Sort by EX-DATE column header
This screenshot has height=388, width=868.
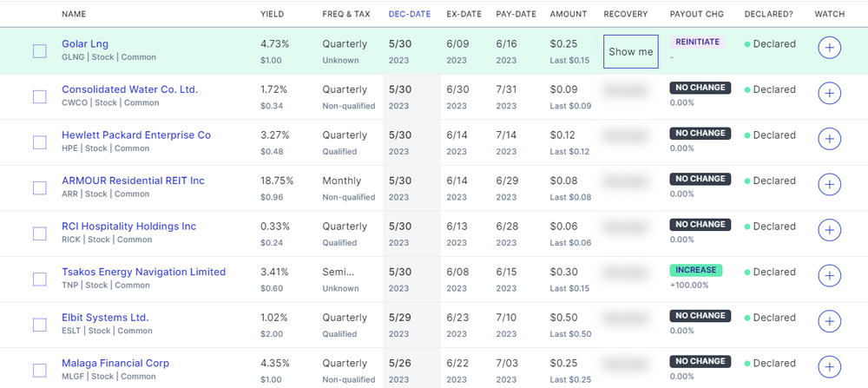464,15
